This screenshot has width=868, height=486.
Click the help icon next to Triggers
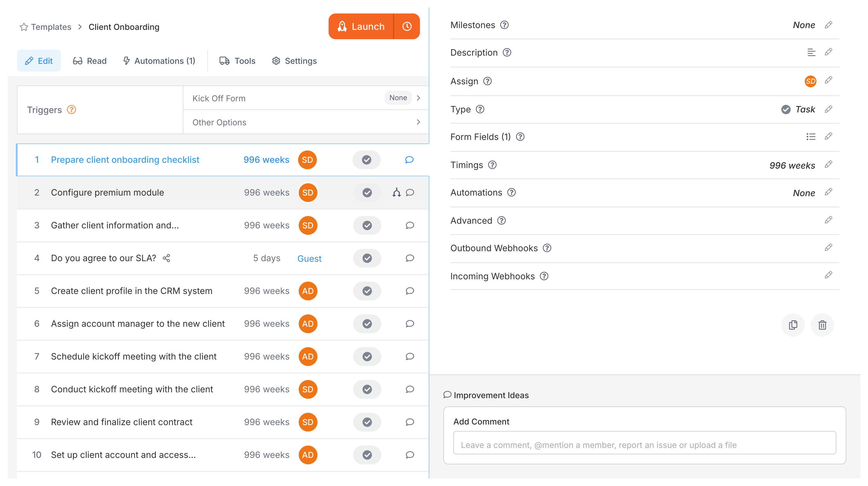pos(71,110)
